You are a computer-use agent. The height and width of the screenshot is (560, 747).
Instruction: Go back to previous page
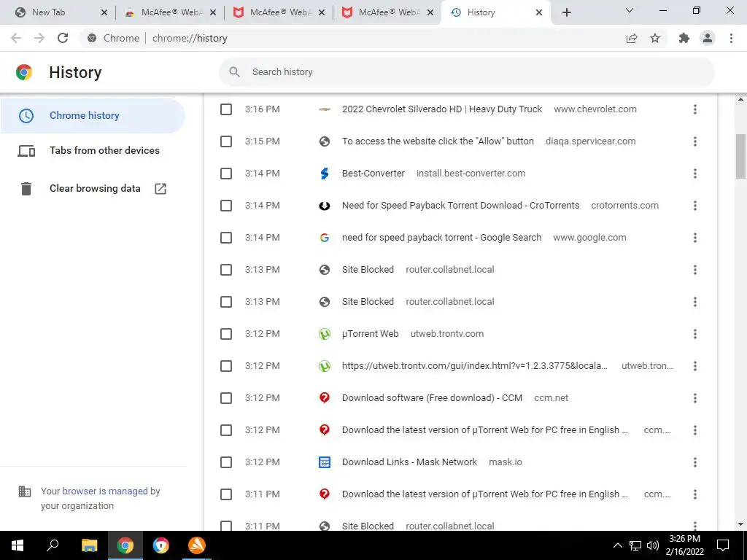[x=16, y=38]
